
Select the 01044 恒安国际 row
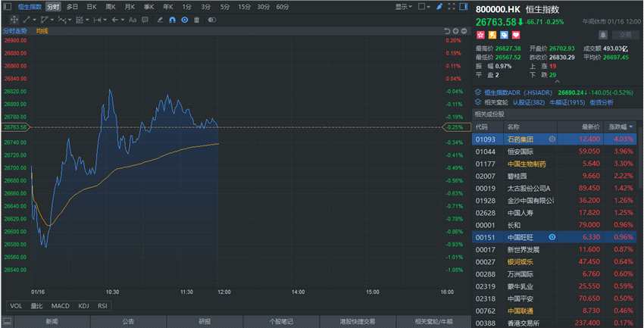(555, 152)
